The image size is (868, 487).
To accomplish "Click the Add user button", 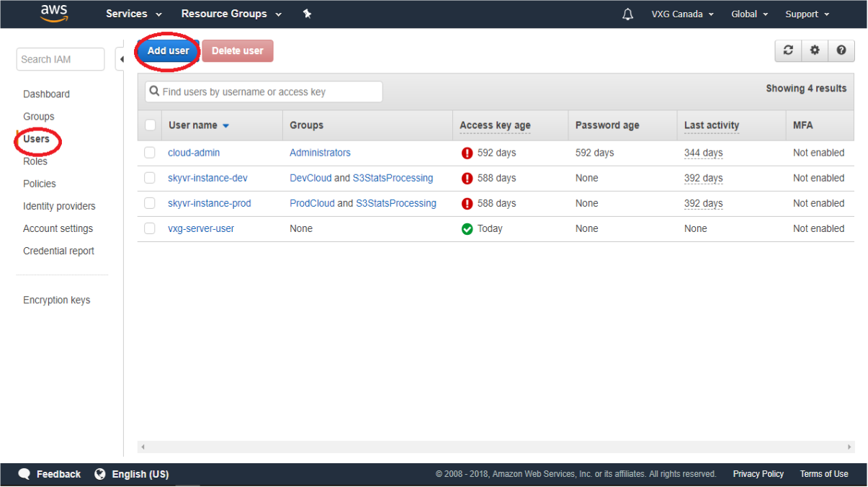I will coord(168,51).
